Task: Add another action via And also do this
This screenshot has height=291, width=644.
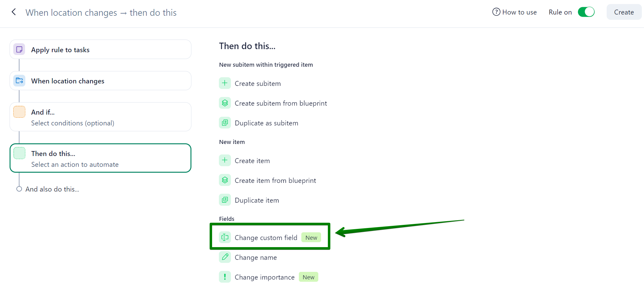Action: [52, 189]
